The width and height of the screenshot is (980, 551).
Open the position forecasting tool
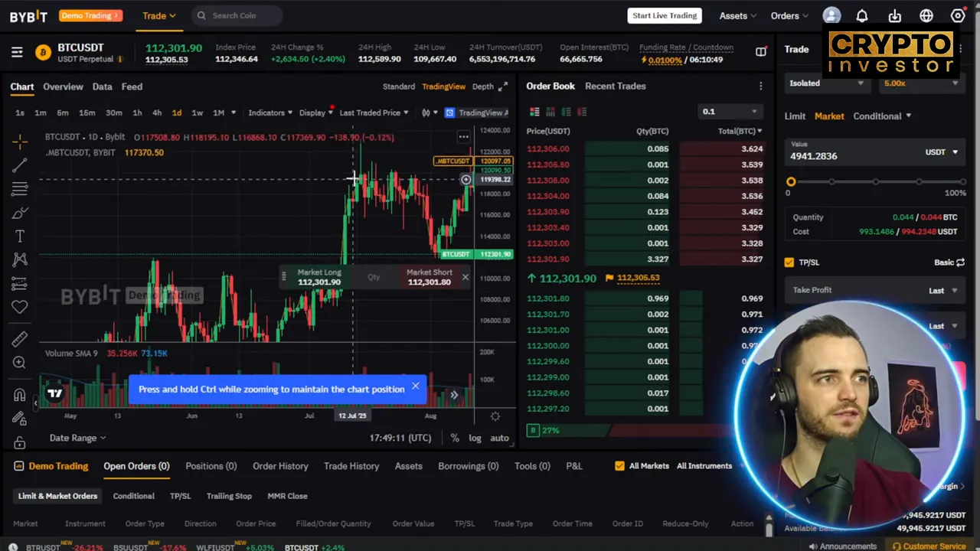(20, 284)
